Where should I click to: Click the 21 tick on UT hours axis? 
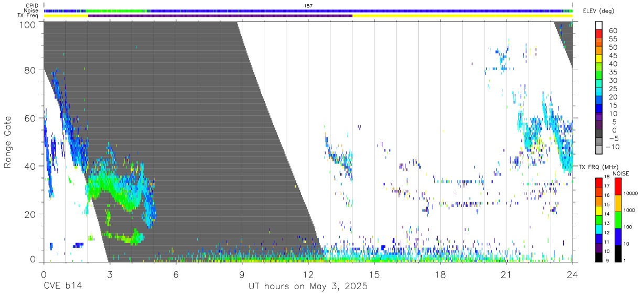click(x=506, y=274)
